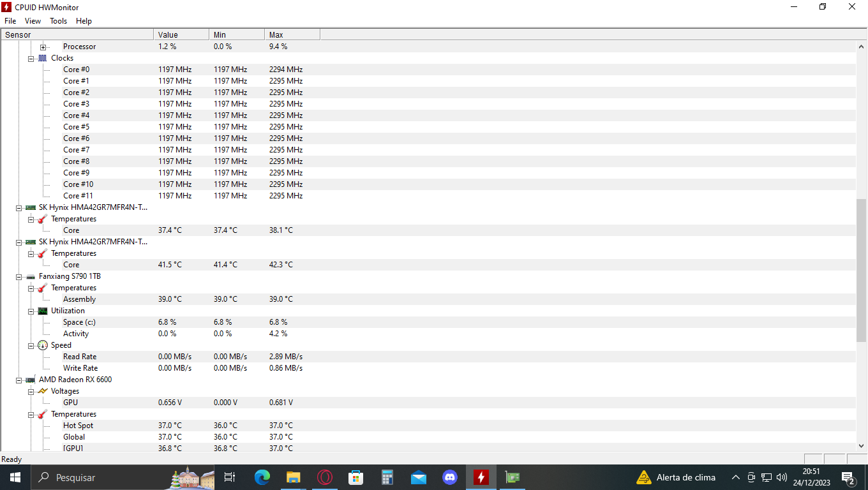Click the scrollbar down arrow
This screenshot has width=868, height=490.
862,446
